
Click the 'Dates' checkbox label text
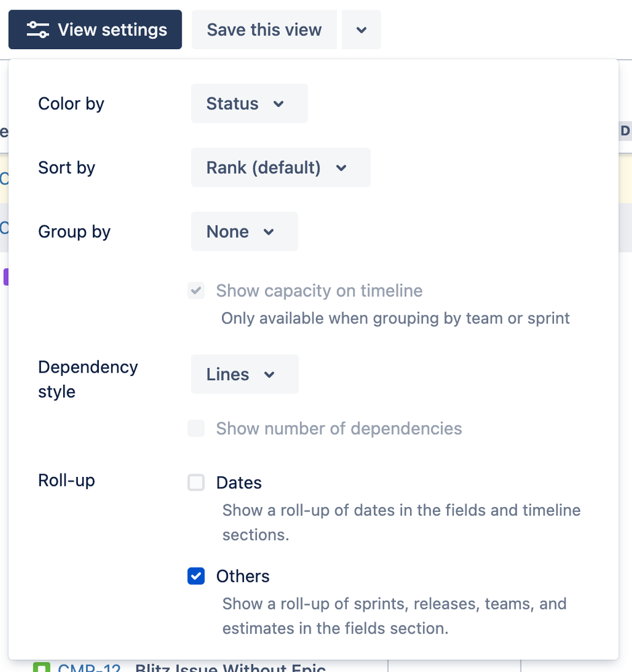tap(239, 482)
